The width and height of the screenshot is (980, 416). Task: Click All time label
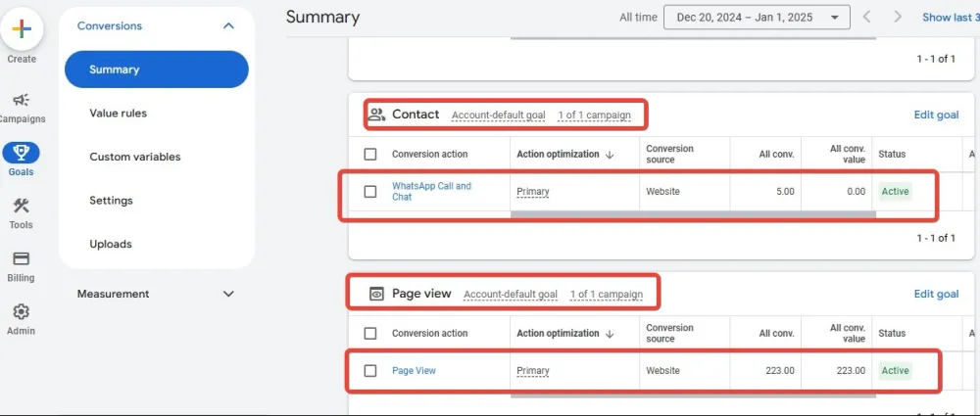(638, 18)
